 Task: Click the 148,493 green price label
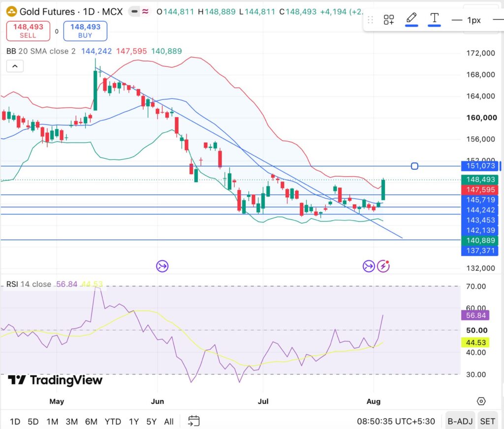(480, 179)
